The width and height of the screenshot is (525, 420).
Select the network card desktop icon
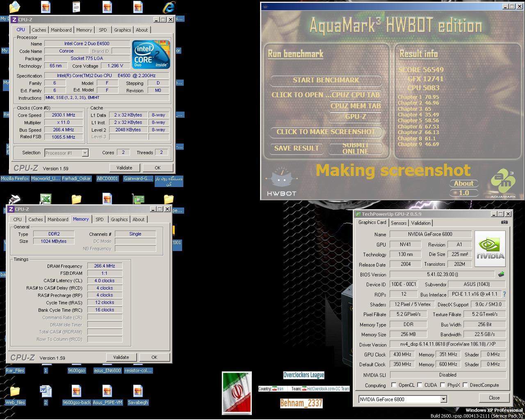138,199
